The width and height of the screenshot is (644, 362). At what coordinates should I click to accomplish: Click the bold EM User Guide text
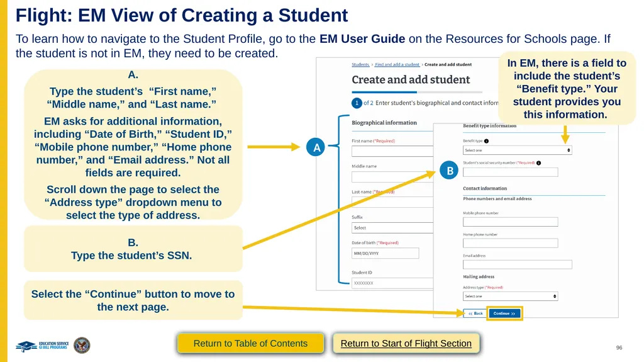coord(362,38)
